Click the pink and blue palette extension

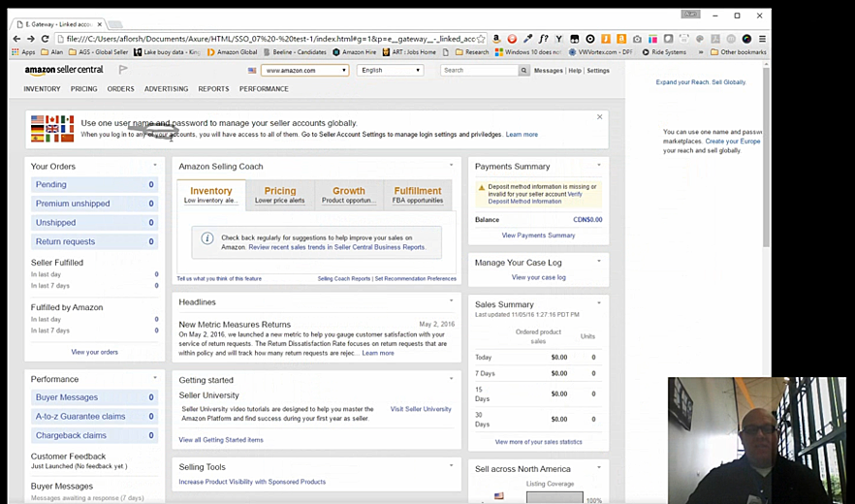coord(652,39)
